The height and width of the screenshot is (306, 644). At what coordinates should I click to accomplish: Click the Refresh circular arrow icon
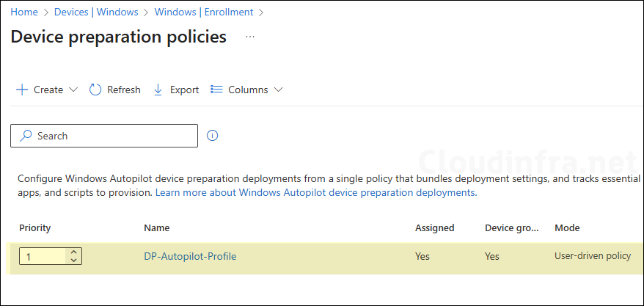click(95, 90)
